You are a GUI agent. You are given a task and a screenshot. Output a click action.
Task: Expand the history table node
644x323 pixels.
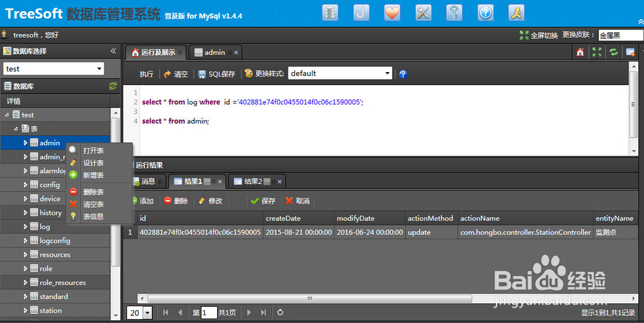pos(25,212)
